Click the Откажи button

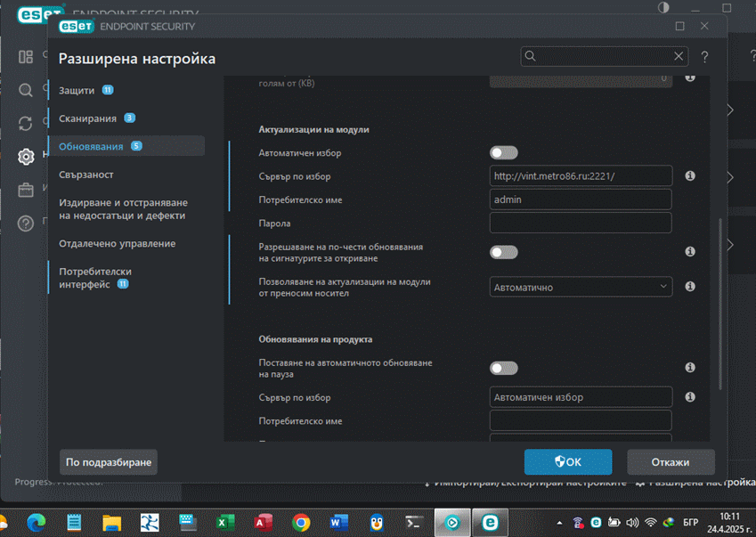pyautogui.click(x=671, y=462)
